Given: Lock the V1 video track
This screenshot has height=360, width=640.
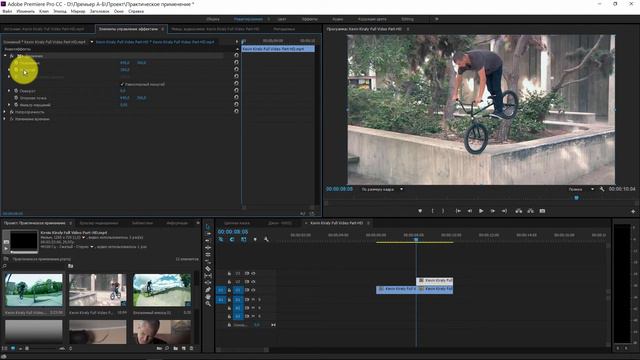Looking at the screenshot, I should pos(229,290).
